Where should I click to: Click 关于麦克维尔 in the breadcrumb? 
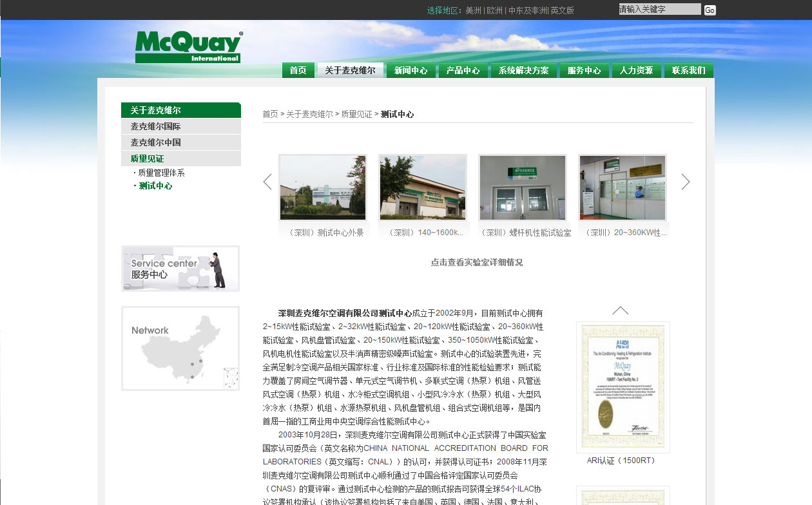[x=309, y=114]
